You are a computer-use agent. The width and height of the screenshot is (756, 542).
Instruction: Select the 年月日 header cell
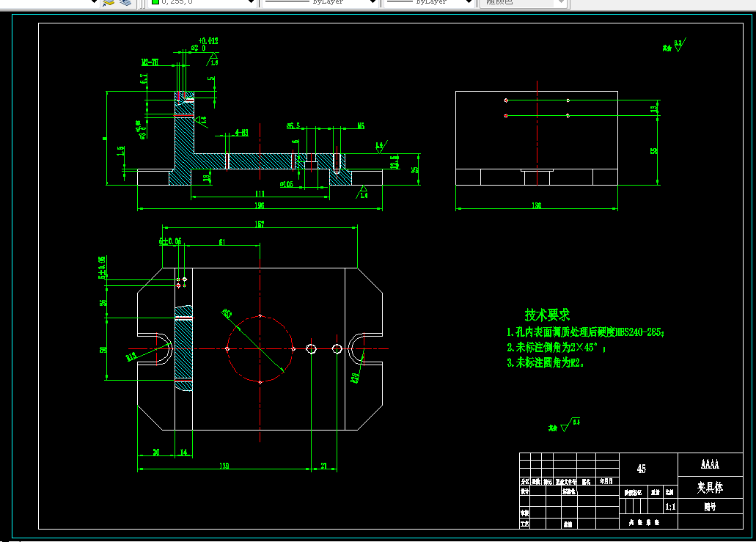point(606,481)
